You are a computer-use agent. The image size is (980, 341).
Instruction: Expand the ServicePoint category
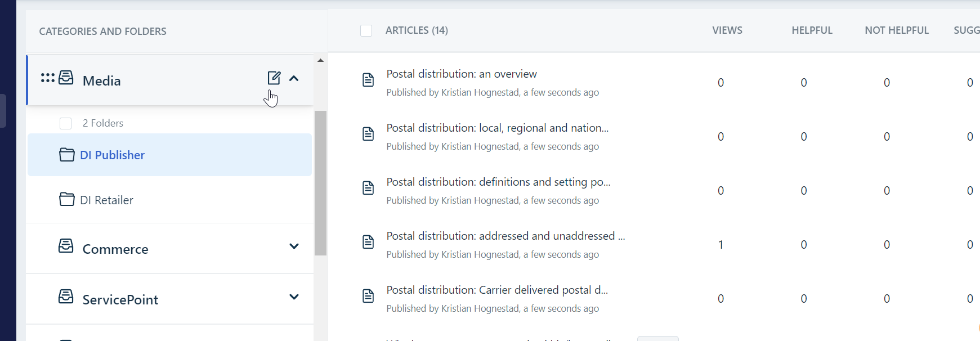[294, 297]
